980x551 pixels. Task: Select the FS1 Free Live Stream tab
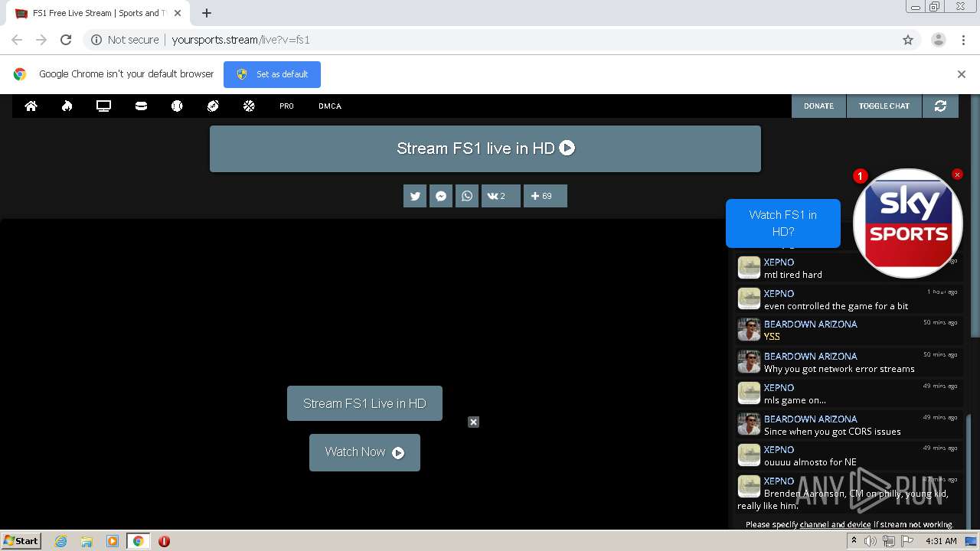(98, 13)
